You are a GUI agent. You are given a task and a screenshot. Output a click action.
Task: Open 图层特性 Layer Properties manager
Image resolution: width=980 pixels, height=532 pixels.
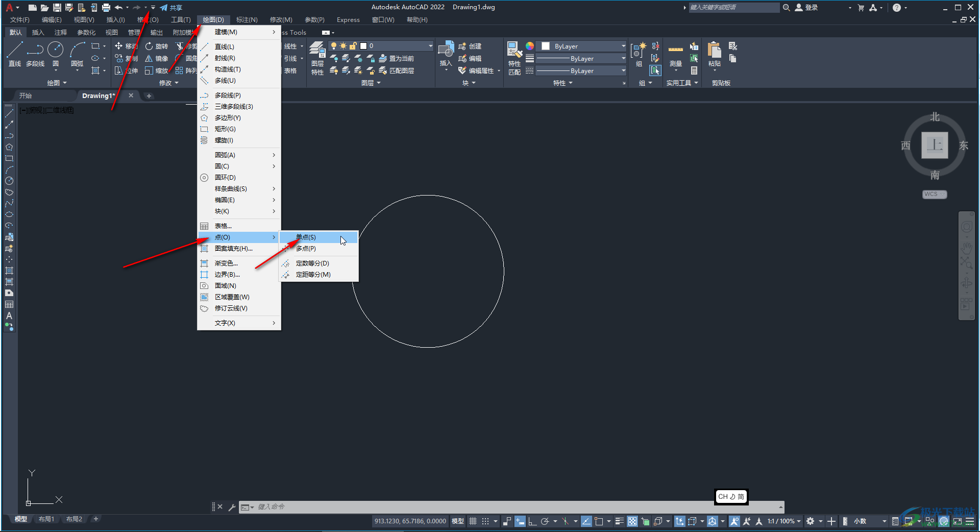(x=317, y=58)
